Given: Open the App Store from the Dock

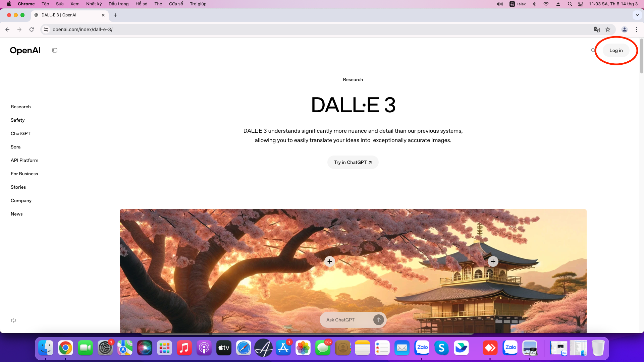Looking at the screenshot, I should [x=283, y=348].
